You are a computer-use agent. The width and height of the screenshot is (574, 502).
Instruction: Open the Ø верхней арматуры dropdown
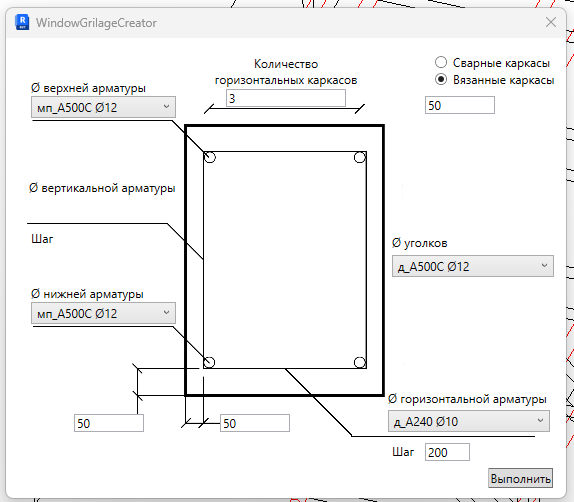(x=103, y=107)
